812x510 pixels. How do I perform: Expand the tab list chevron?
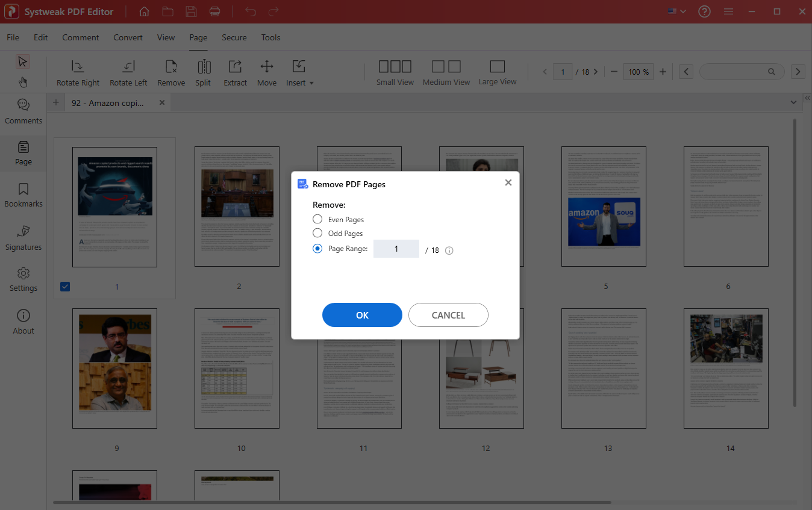click(x=793, y=103)
